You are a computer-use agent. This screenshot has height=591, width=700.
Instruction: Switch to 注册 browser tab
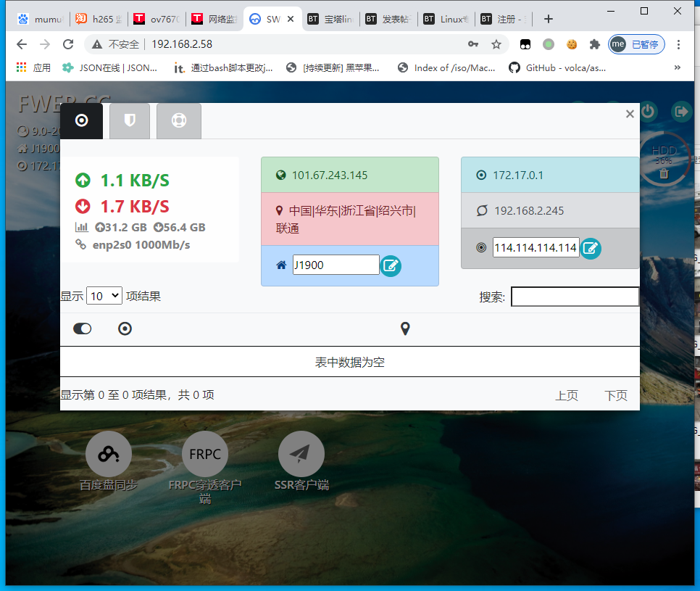504,19
